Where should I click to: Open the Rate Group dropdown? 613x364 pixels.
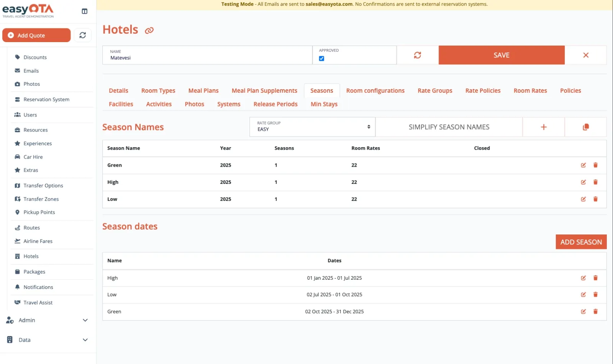pyautogui.click(x=312, y=127)
